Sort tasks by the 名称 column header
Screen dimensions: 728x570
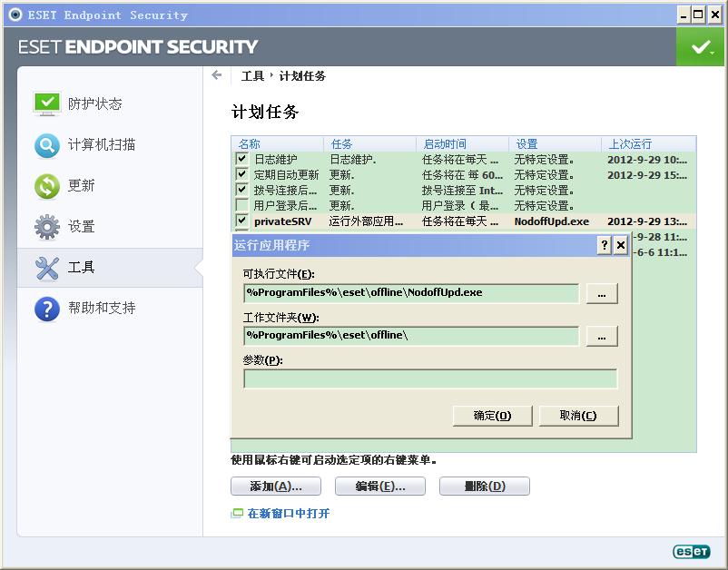pyautogui.click(x=277, y=144)
